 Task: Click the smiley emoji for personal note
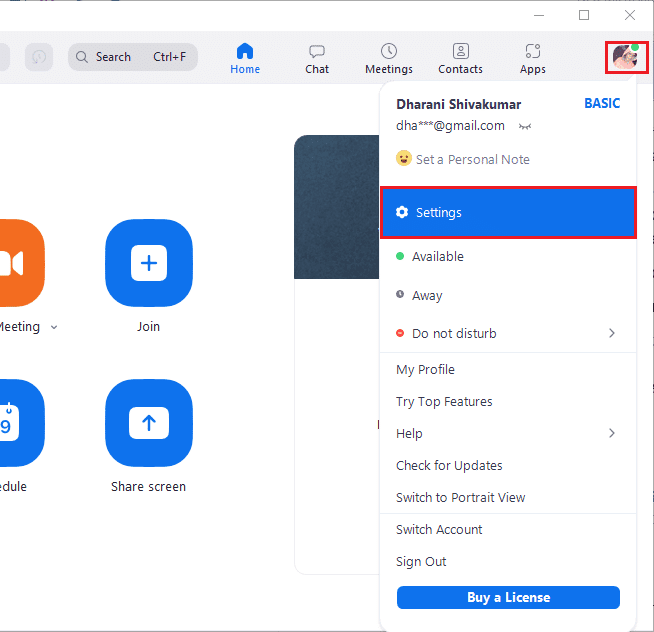pos(403,159)
